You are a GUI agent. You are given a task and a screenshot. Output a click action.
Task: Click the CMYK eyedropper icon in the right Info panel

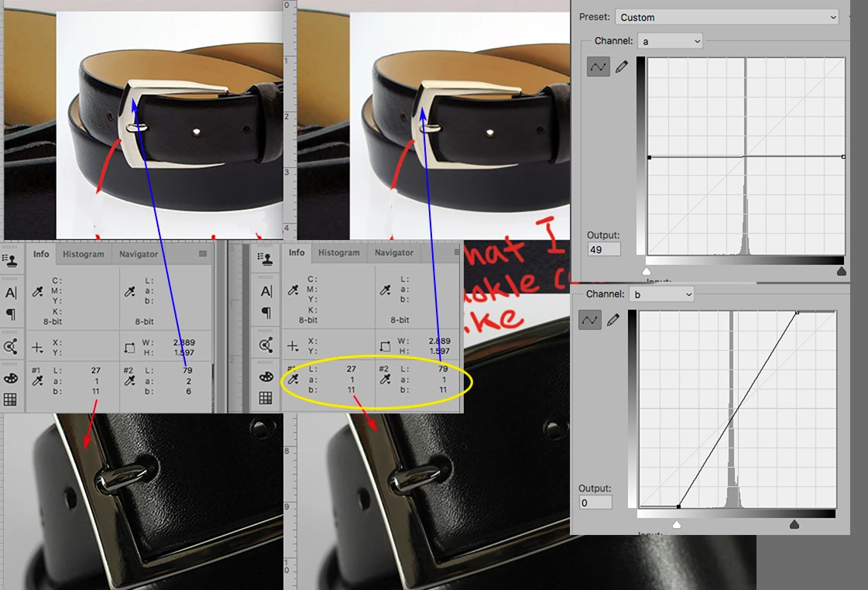[x=293, y=290]
